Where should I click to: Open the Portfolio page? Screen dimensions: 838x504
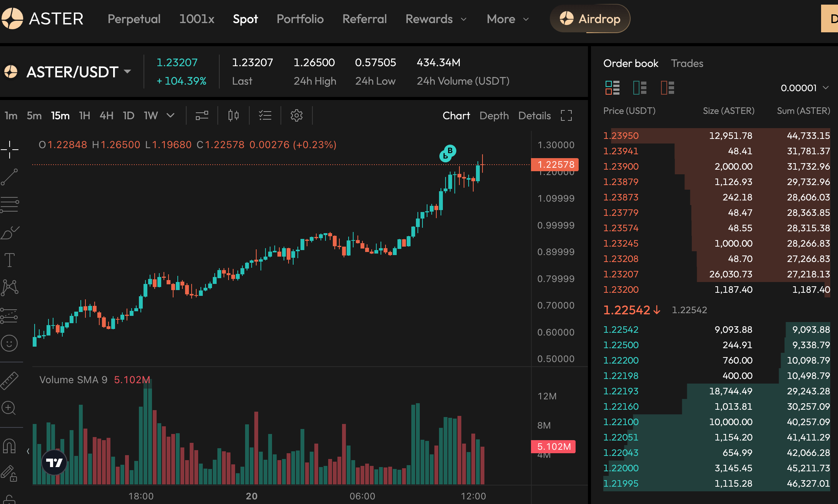[300, 19]
